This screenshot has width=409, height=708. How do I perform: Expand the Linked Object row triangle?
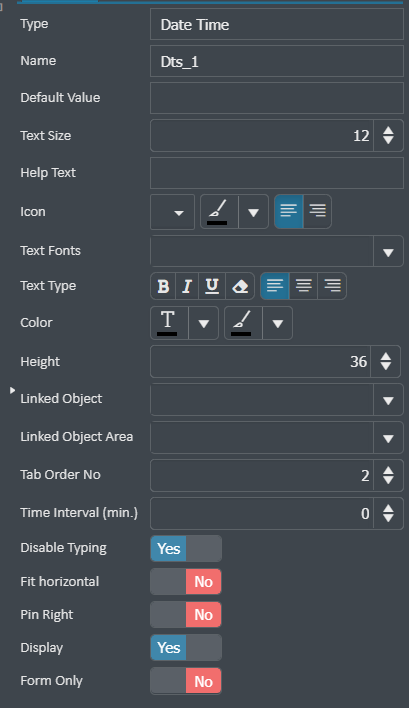point(12,390)
